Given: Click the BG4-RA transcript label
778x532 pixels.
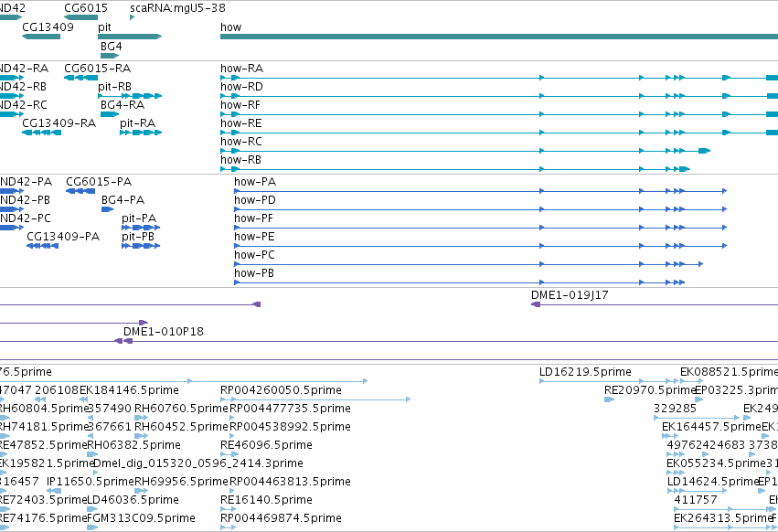Looking at the screenshot, I should pyautogui.click(x=123, y=105).
